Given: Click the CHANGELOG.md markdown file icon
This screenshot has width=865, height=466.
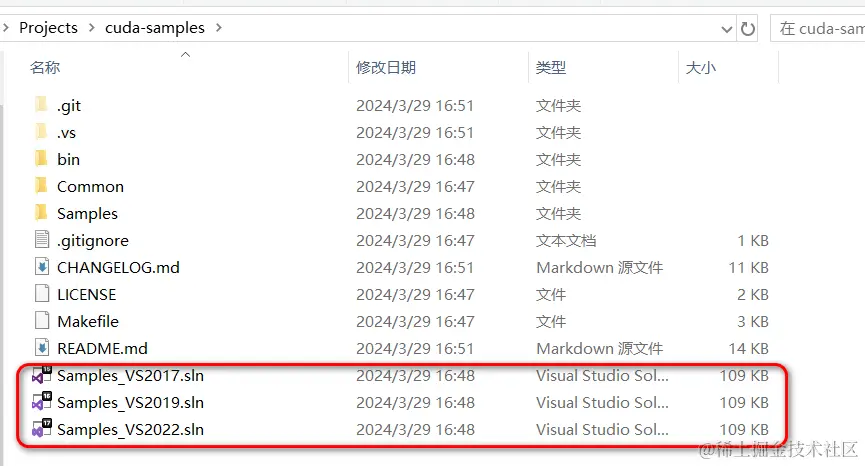Looking at the screenshot, I should [42, 266].
